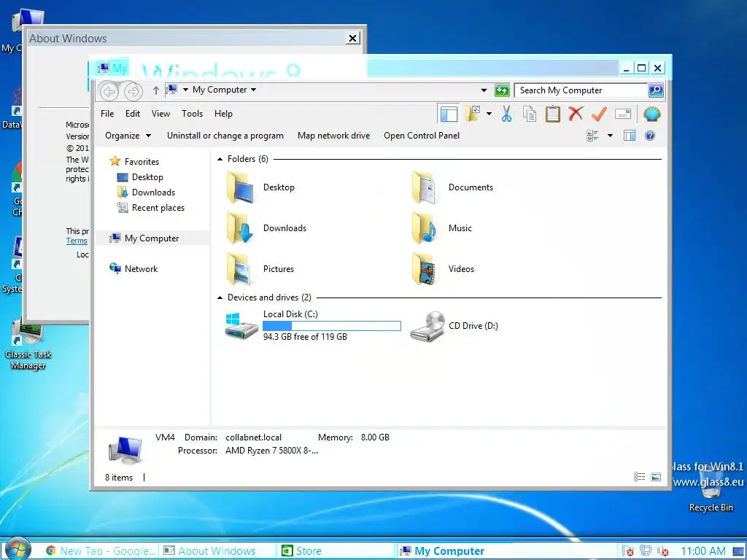
Task: Click the Start orb button
Action: click(x=18, y=549)
